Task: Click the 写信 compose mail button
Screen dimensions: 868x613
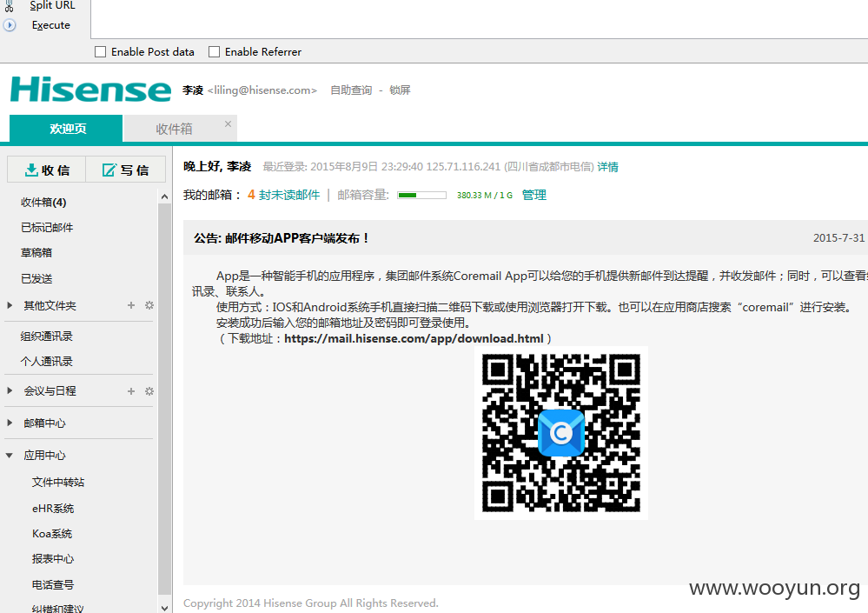Action: [126, 170]
